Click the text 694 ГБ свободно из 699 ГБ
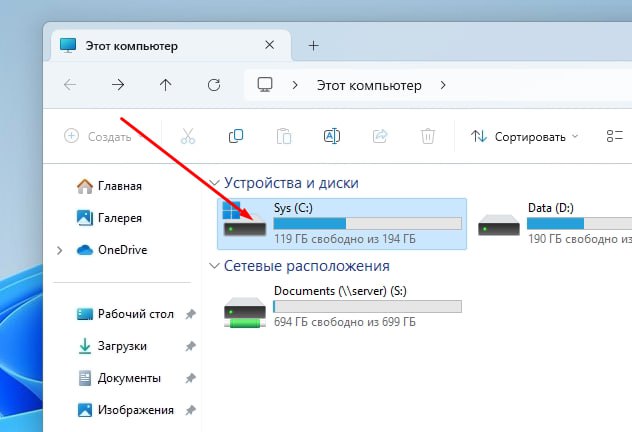The height and width of the screenshot is (432, 632). coord(345,322)
